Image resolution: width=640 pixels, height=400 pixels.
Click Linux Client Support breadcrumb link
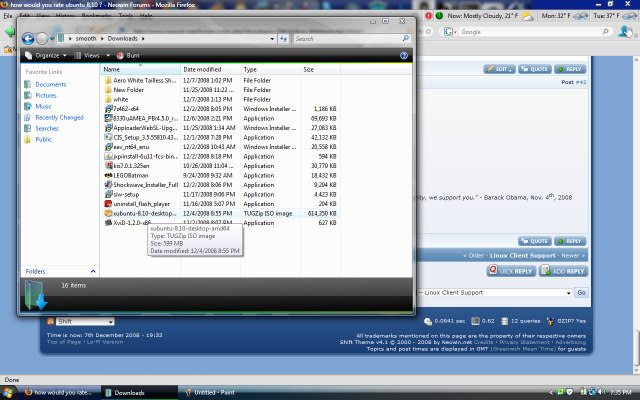(522, 256)
